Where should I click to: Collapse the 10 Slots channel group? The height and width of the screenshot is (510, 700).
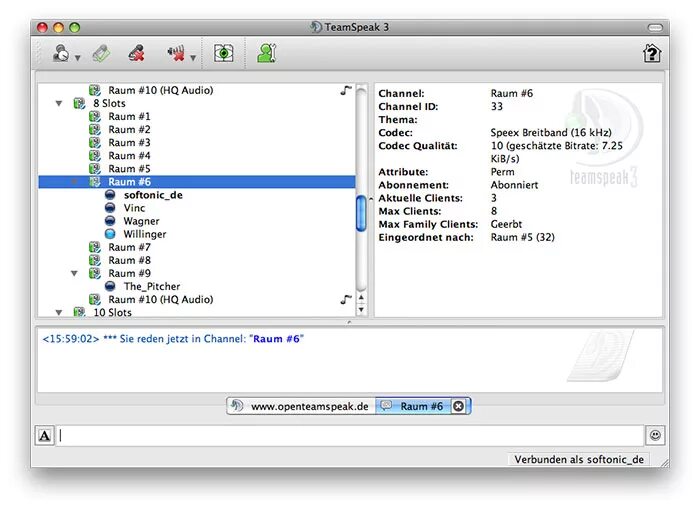pyautogui.click(x=59, y=312)
